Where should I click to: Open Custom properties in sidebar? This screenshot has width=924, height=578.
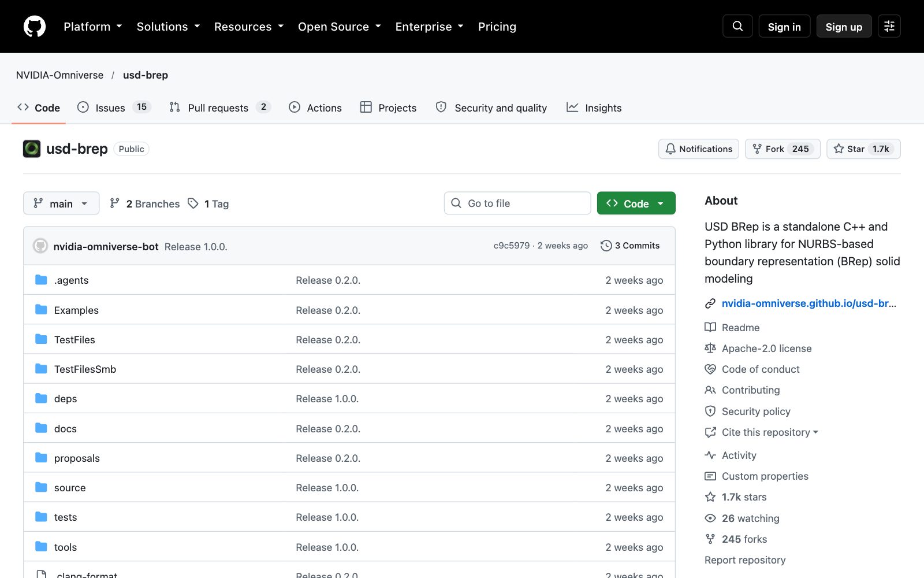point(757,476)
